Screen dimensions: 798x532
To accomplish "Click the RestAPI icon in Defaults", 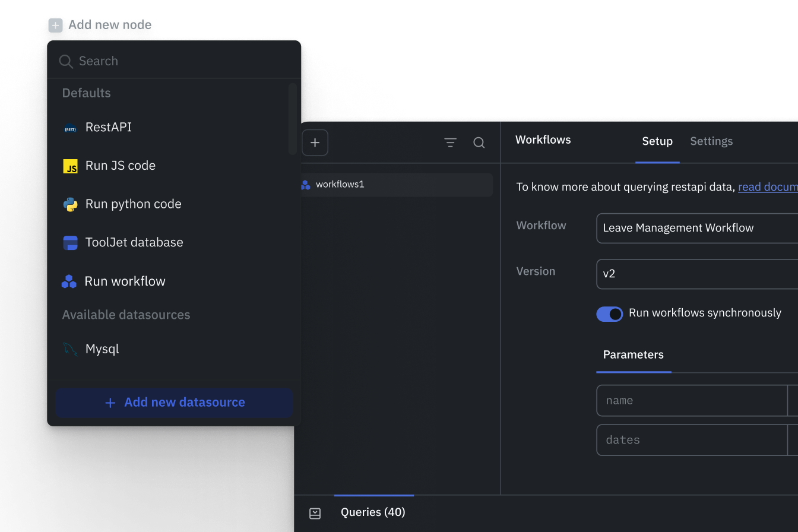I will click(x=70, y=128).
